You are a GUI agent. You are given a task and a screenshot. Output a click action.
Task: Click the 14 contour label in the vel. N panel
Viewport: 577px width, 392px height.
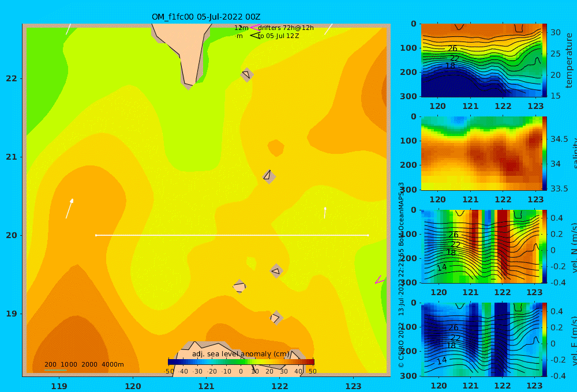point(442,267)
